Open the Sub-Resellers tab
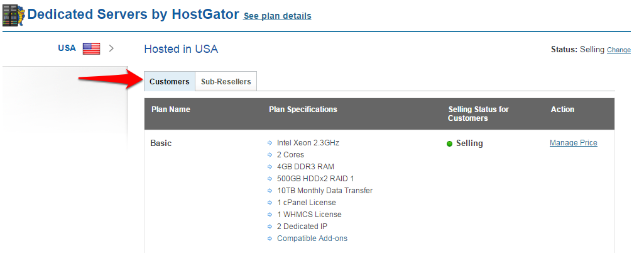 tap(226, 81)
